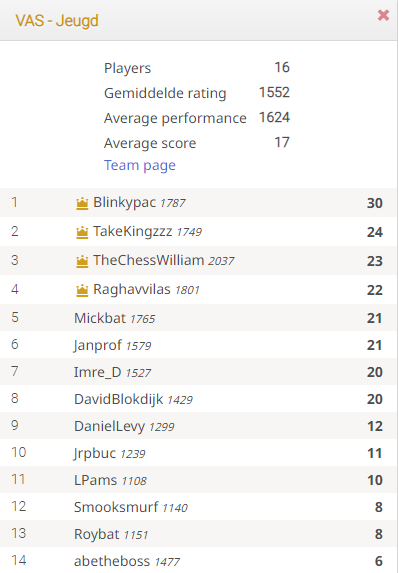Viewport: 398px width, 573px height.
Task: Choose Smooksmurf in the standings
Action: [199, 507]
